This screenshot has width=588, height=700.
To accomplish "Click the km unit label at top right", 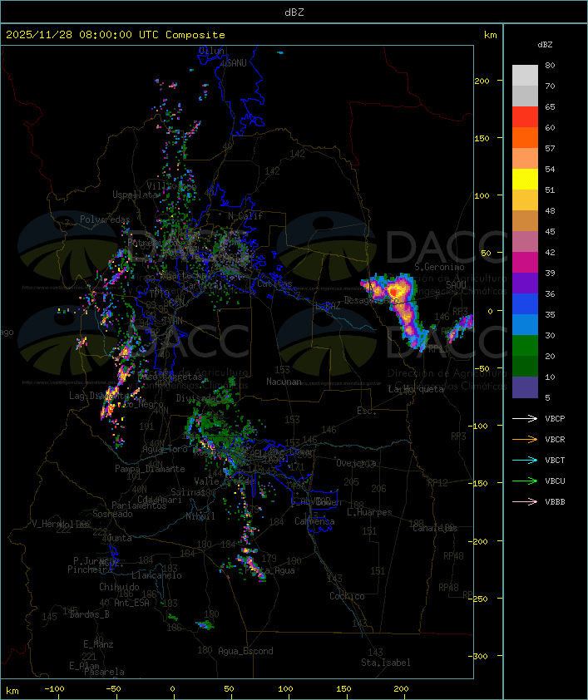I will 490,35.
